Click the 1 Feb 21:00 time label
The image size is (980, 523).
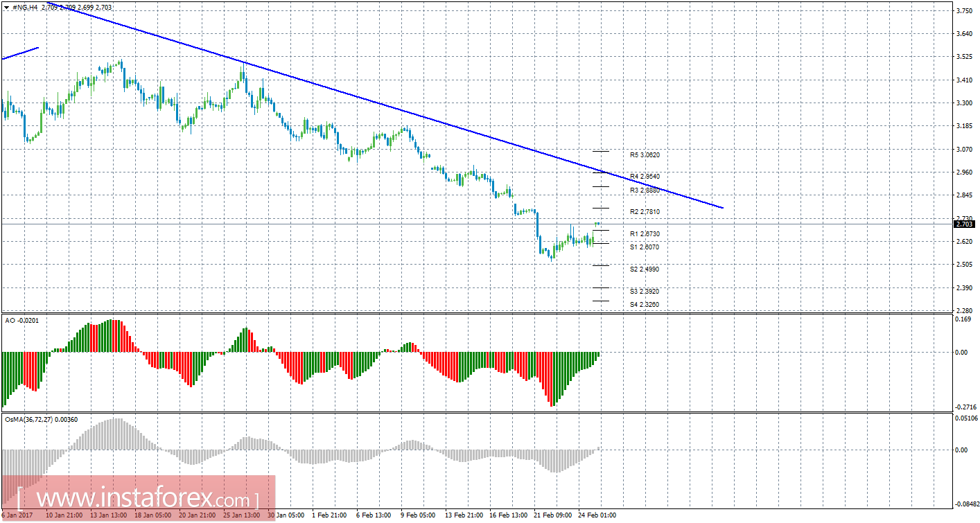pos(329,515)
